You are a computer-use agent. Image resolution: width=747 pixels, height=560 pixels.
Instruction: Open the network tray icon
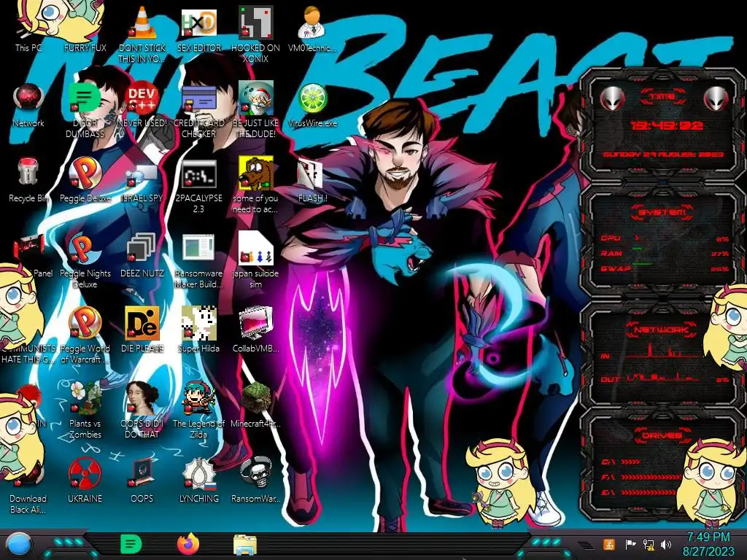[648, 544]
